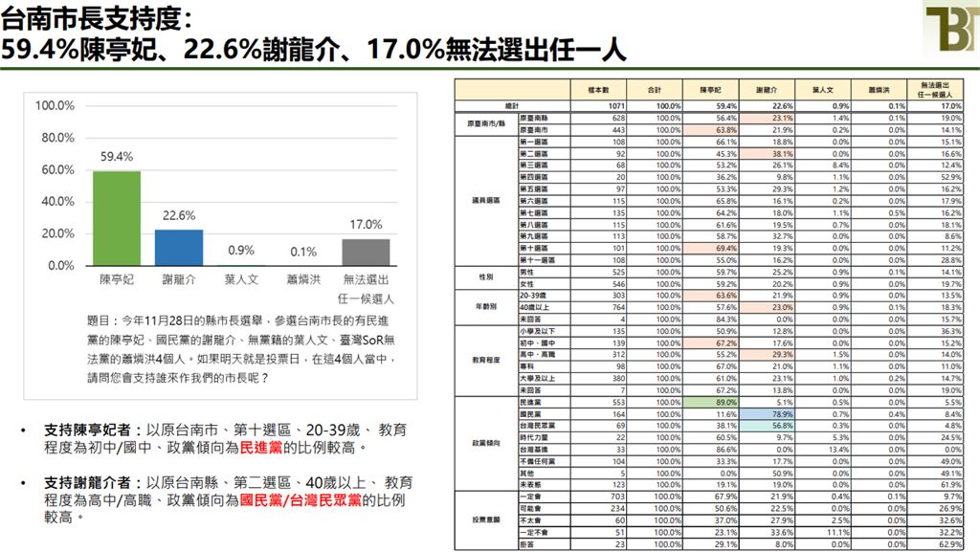Click the '男性' row label
Viewport: 980px width, 552px height.
tap(527, 273)
